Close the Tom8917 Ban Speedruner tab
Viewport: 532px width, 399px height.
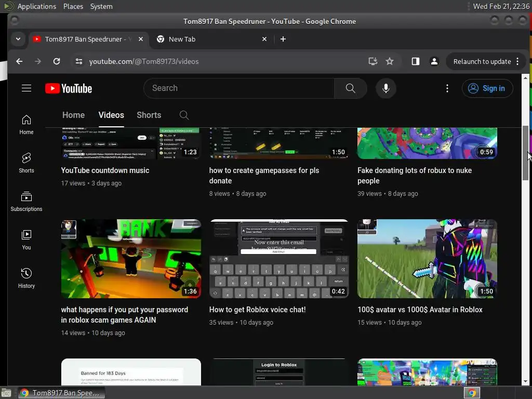140,39
